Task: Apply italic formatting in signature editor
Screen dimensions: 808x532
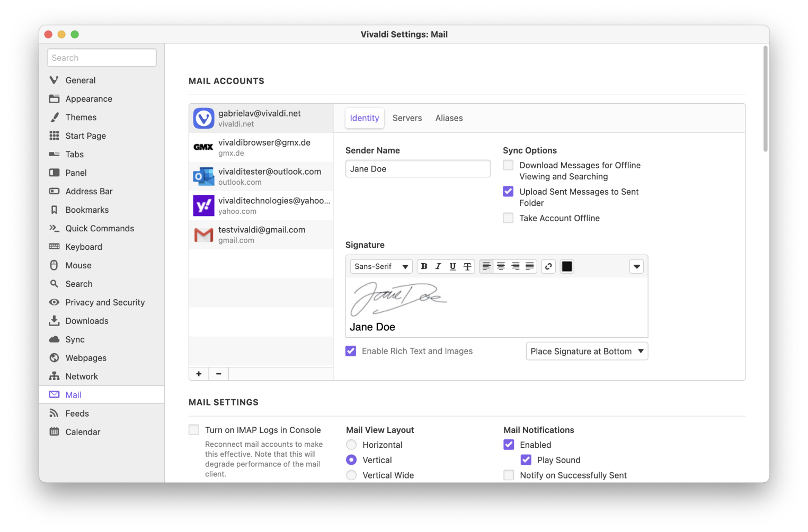Action: click(438, 266)
